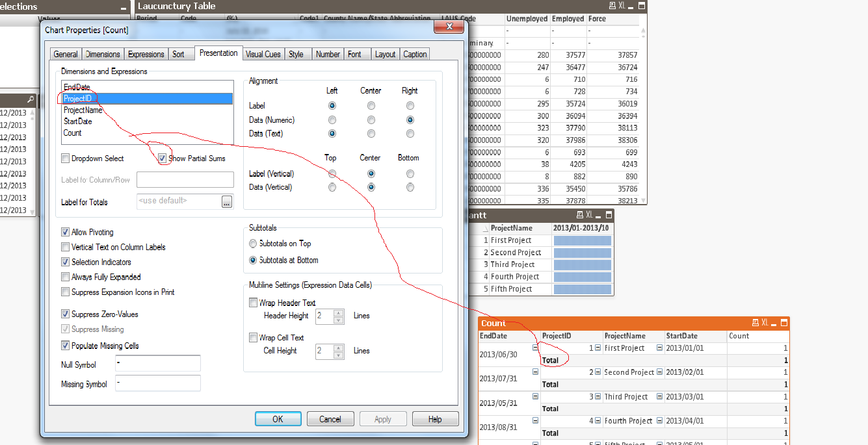The height and width of the screenshot is (445, 868).
Task: Collapse Third Project expander
Action: tap(659, 396)
